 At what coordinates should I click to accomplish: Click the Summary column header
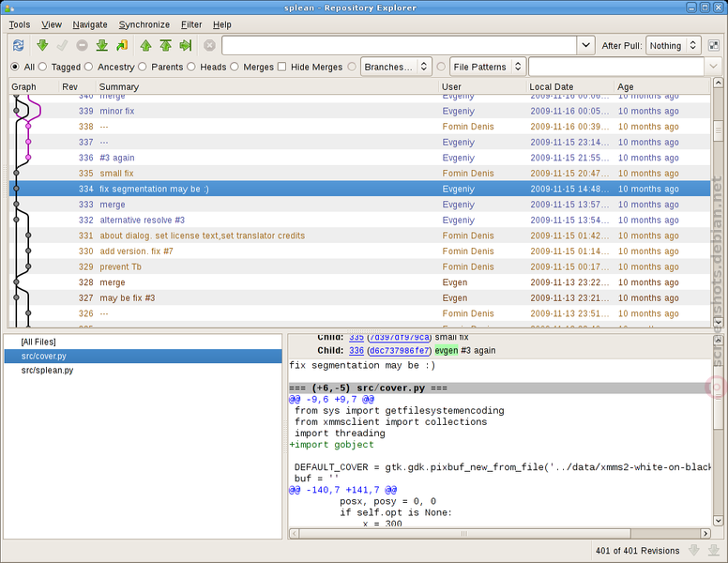pyautogui.click(x=267, y=87)
